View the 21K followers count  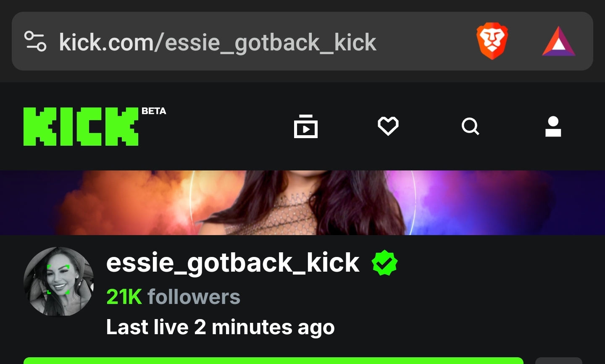[173, 297]
